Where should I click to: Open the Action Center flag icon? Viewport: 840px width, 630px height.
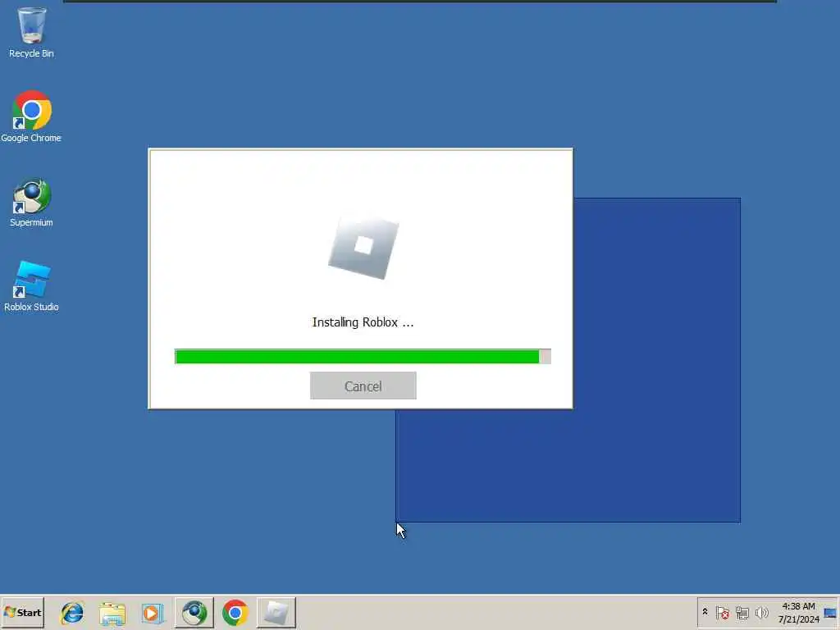coord(722,612)
